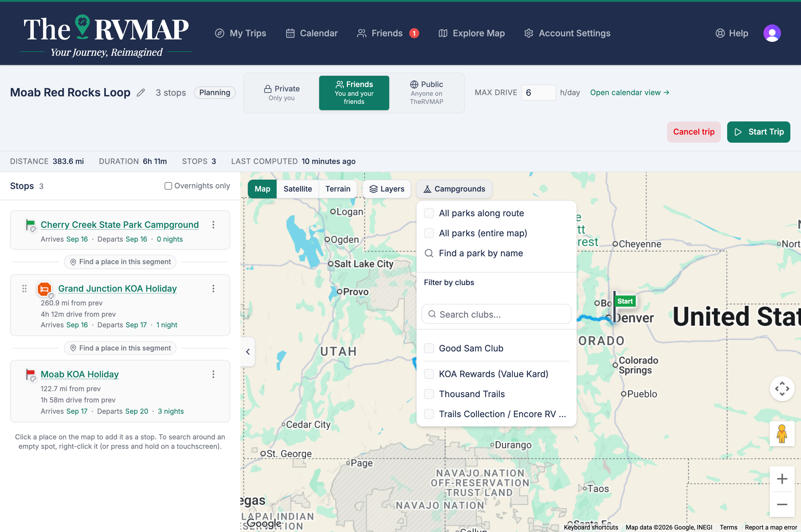Set trip visibility to Public

pos(426,93)
